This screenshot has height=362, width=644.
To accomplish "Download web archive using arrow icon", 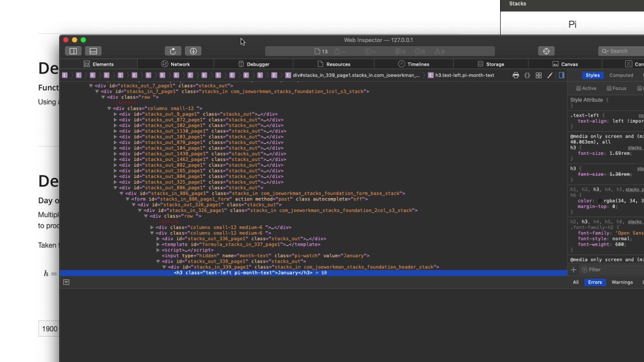I will point(193,51).
